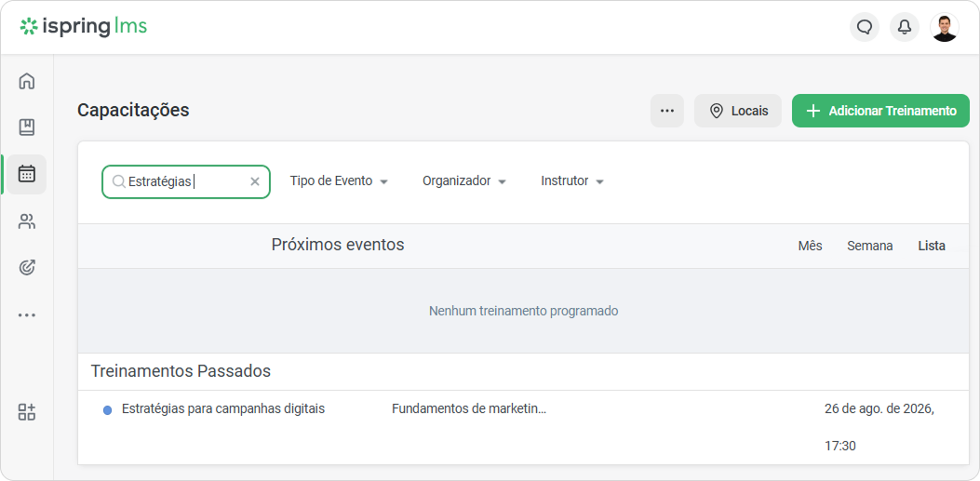Open Estratégias para campanhas digitais training
This screenshot has height=481, width=980.
223,409
